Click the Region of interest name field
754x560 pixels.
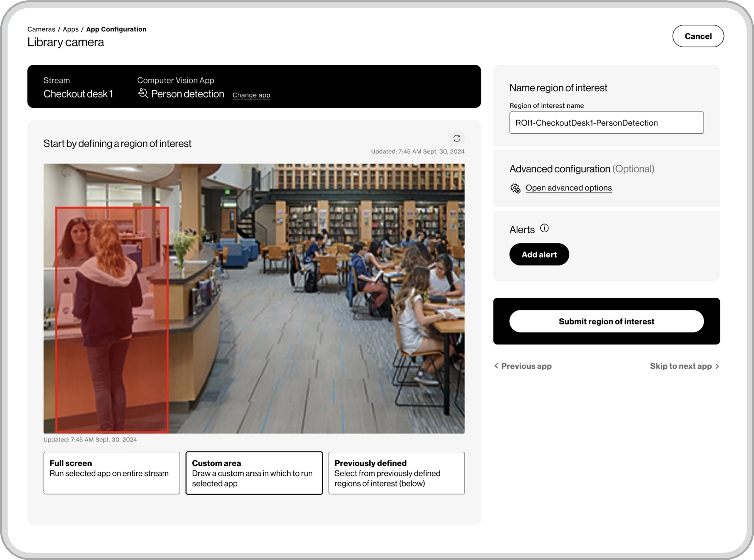click(606, 123)
